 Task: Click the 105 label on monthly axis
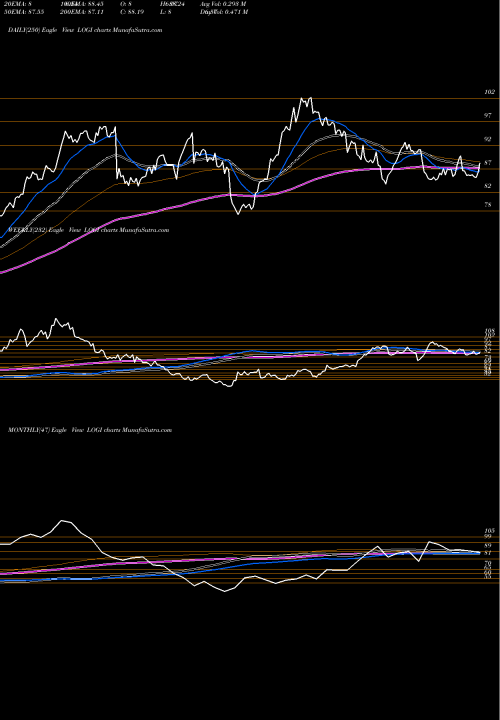coord(489,530)
